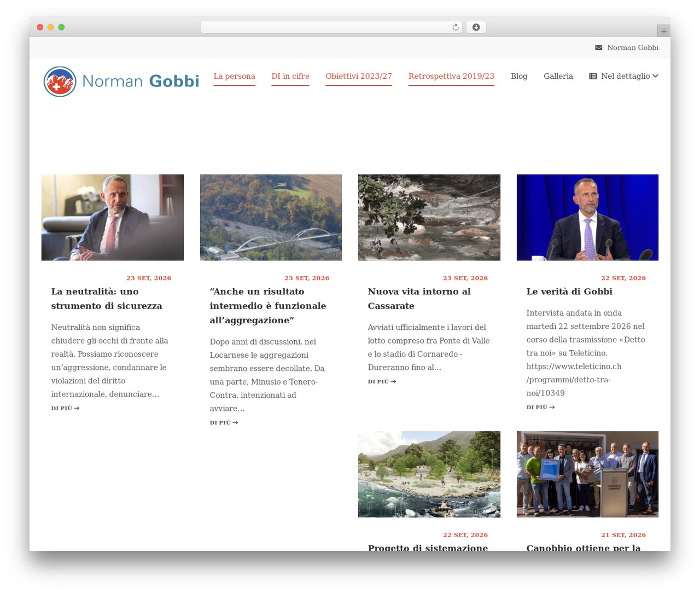Open thumbnail of man in office chair
This screenshot has width=700, height=593.
[x=113, y=218]
